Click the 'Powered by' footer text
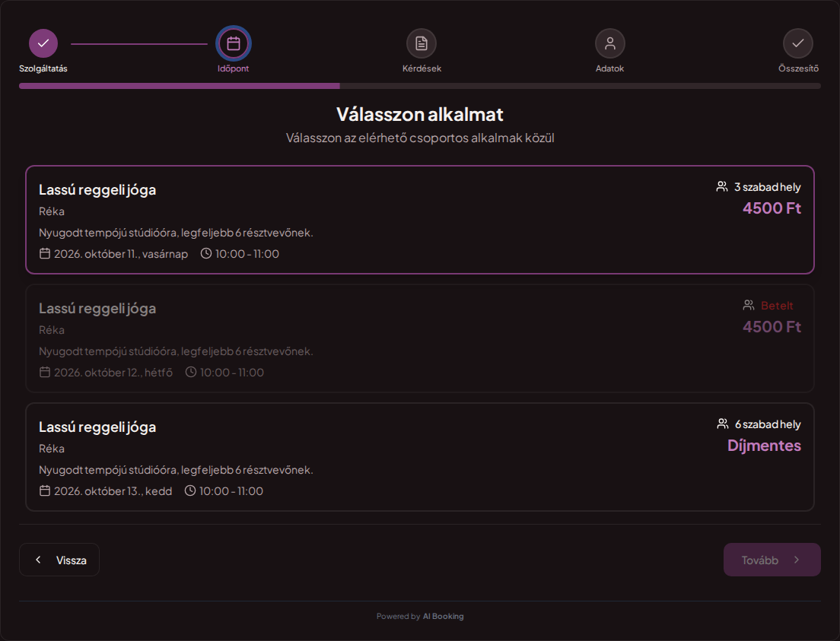Screen dimensions: 840x641 tap(398, 617)
